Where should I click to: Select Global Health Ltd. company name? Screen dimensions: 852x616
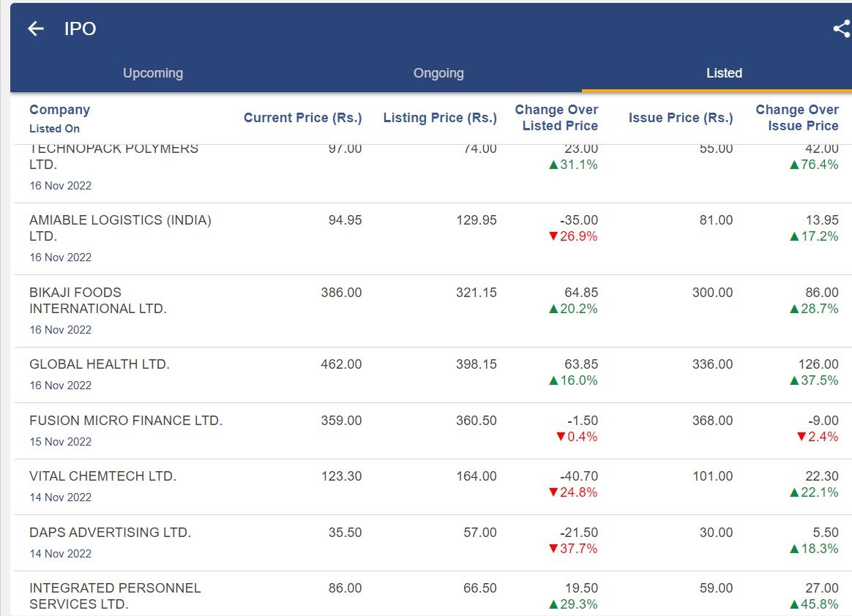tap(100, 364)
